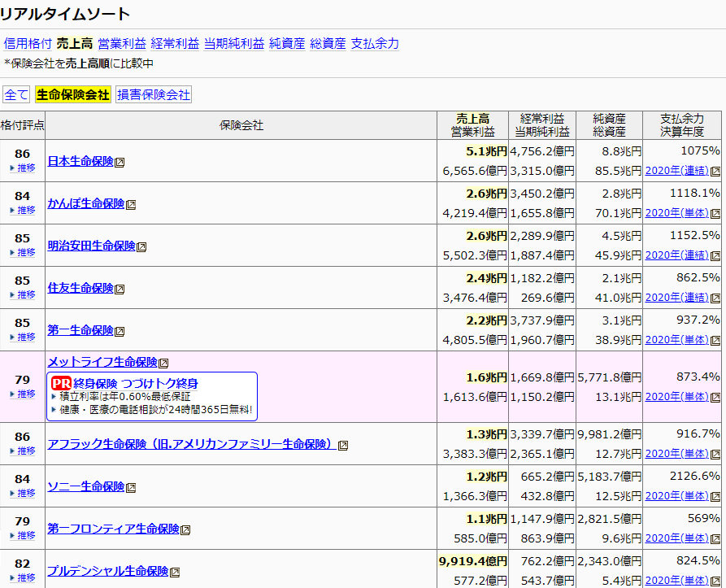The image size is (726, 588).
Task: Click the red PR badge icon
Action: (61, 383)
